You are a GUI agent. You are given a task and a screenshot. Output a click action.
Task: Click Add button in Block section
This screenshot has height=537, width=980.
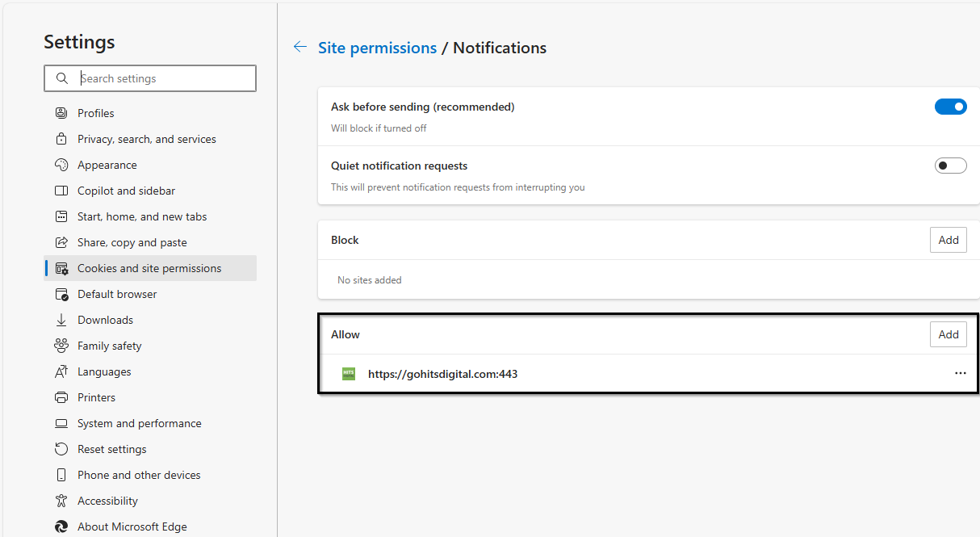pyautogui.click(x=948, y=240)
